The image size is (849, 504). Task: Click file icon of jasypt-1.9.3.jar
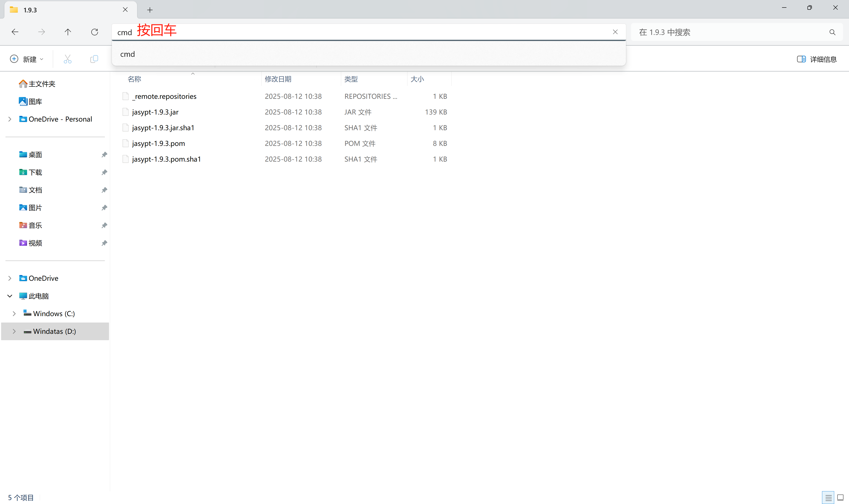(126, 112)
